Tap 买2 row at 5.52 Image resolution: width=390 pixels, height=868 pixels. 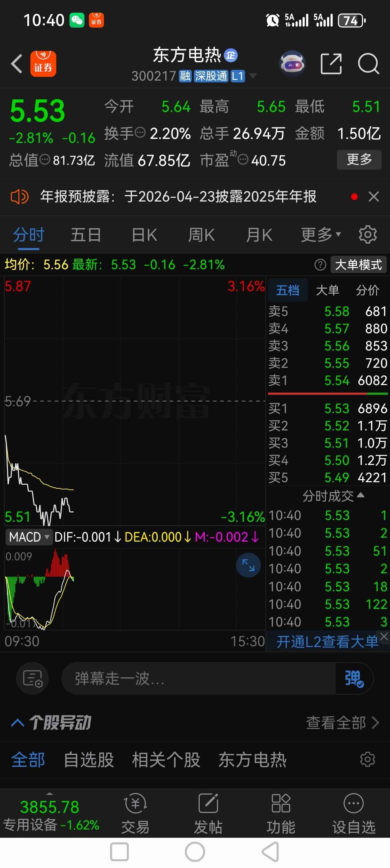pos(328,426)
